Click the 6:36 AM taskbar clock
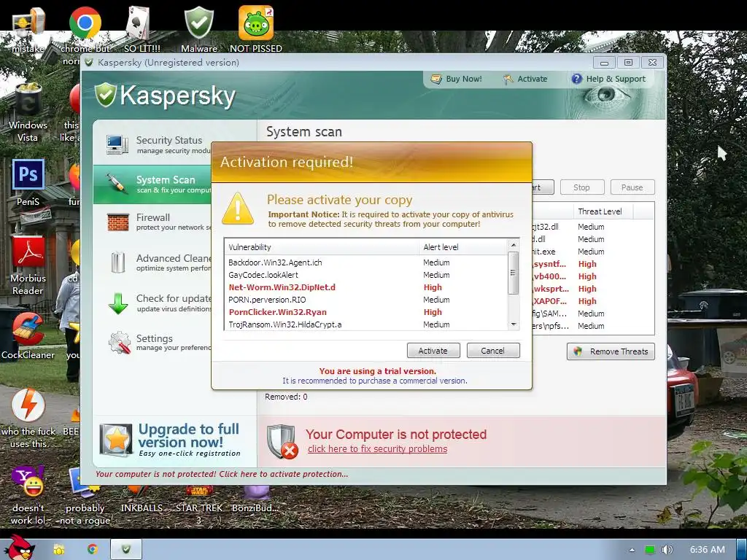Screen dimensions: 747x560 708,550
